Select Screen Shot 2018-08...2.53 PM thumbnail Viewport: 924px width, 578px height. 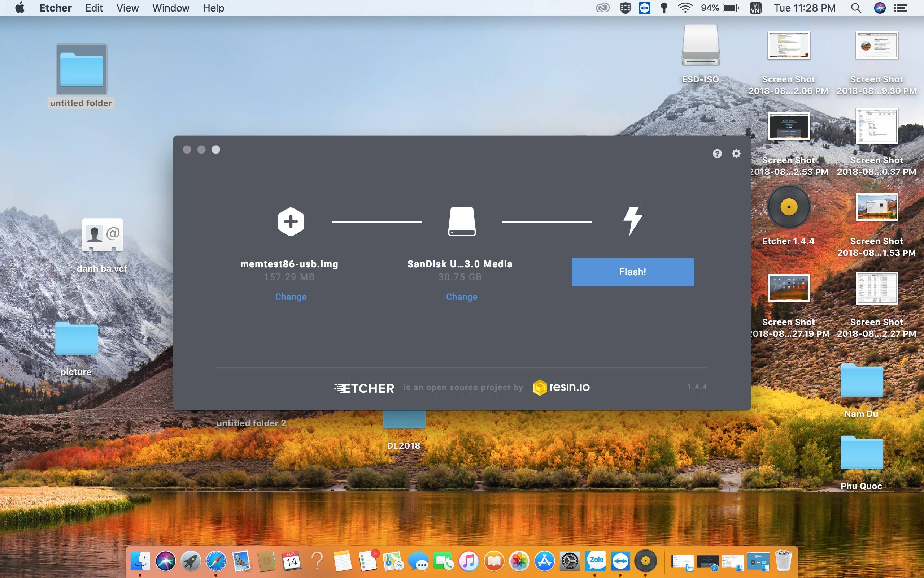coord(789,126)
